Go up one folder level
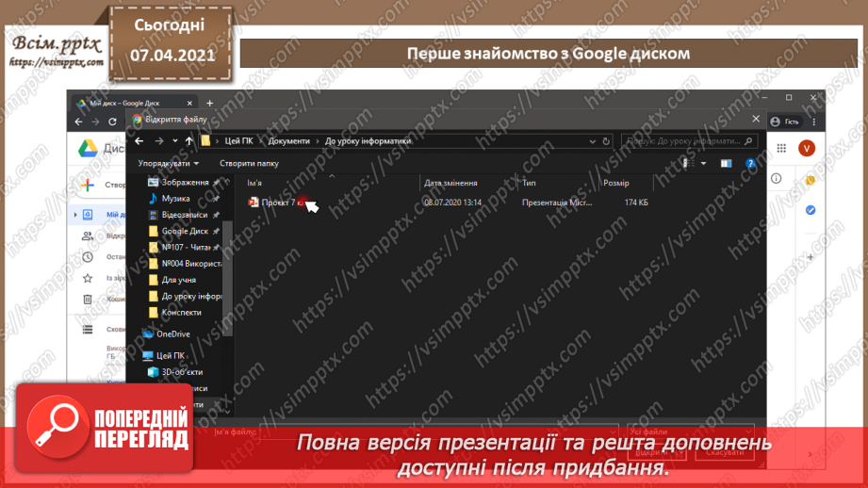The width and height of the screenshot is (868, 488). point(188,141)
